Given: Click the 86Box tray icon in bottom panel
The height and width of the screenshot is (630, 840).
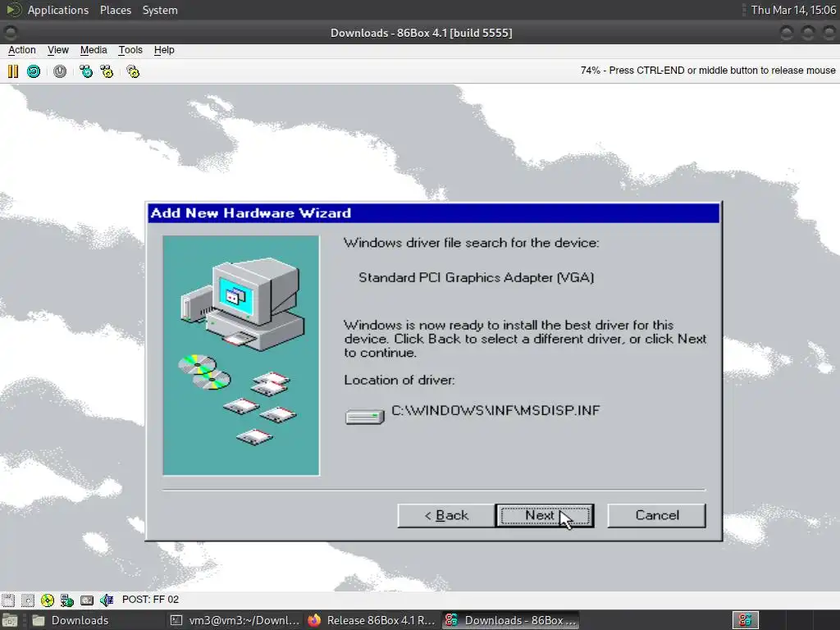Looking at the screenshot, I should pyautogui.click(x=745, y=620).
